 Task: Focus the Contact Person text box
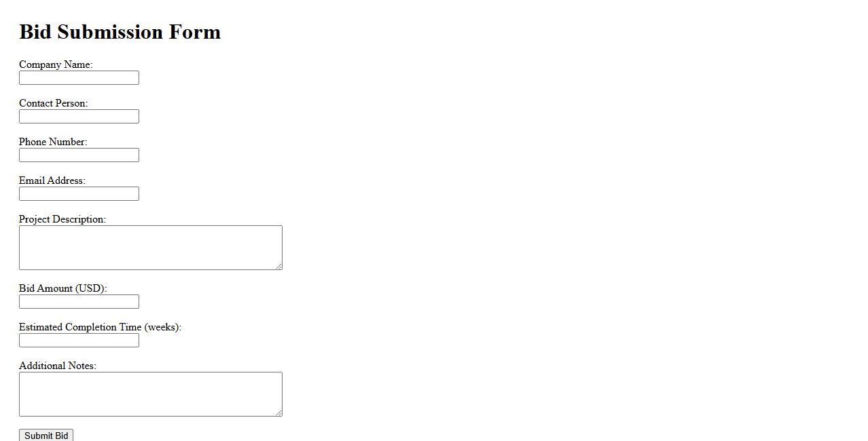click(79, 117)
